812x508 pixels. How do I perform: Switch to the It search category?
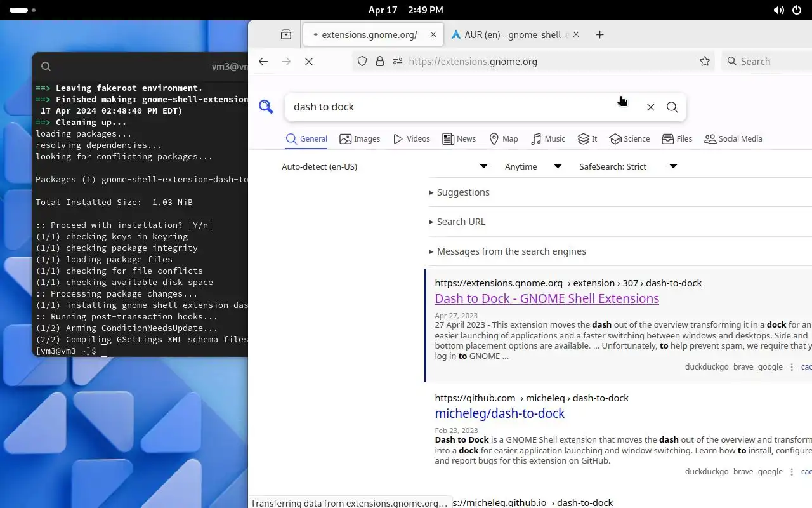click(587, 139)
